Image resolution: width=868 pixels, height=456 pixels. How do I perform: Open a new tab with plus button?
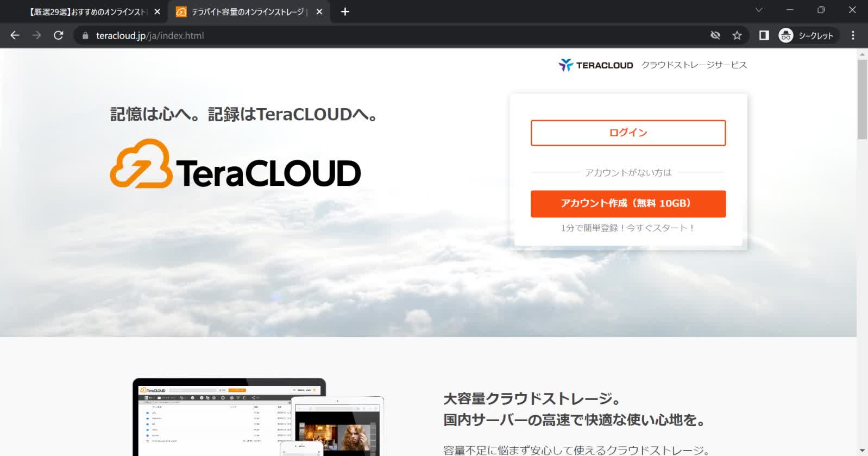pos(345,11)
